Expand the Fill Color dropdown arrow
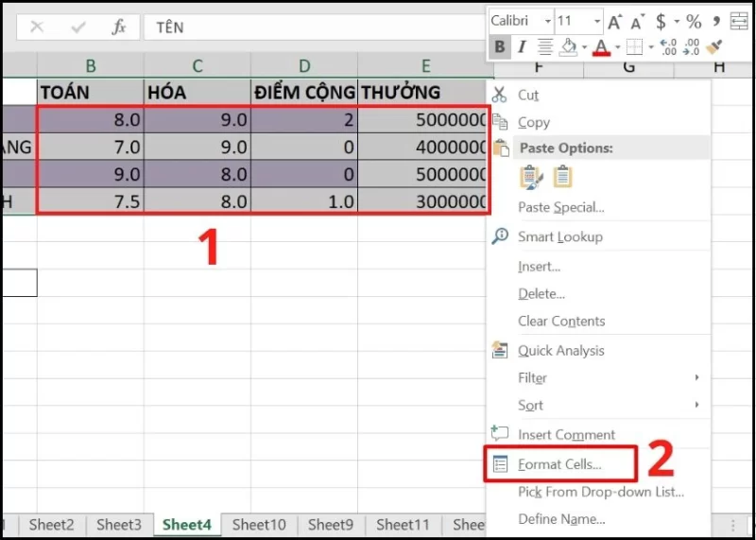756x540 pixels. (x=584, y=47)
